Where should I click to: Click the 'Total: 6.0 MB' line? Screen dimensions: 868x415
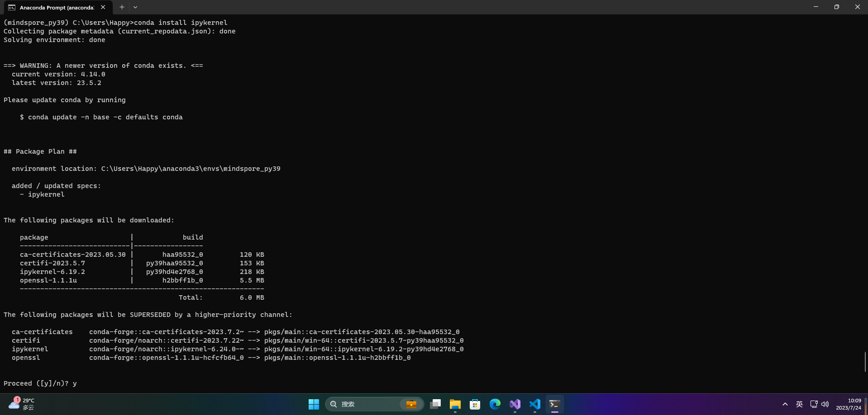click(x=221, y=297)
